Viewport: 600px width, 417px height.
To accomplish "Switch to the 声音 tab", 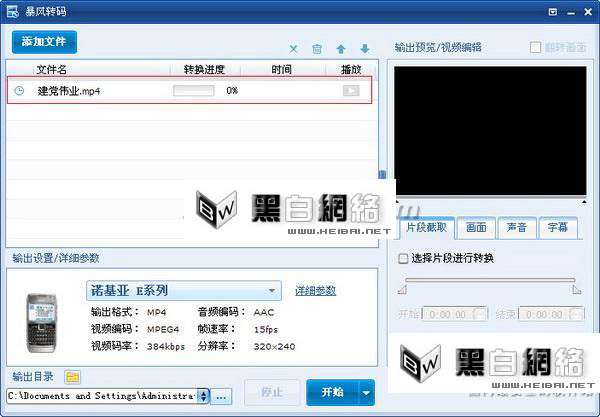I will [x=517, y=228].
